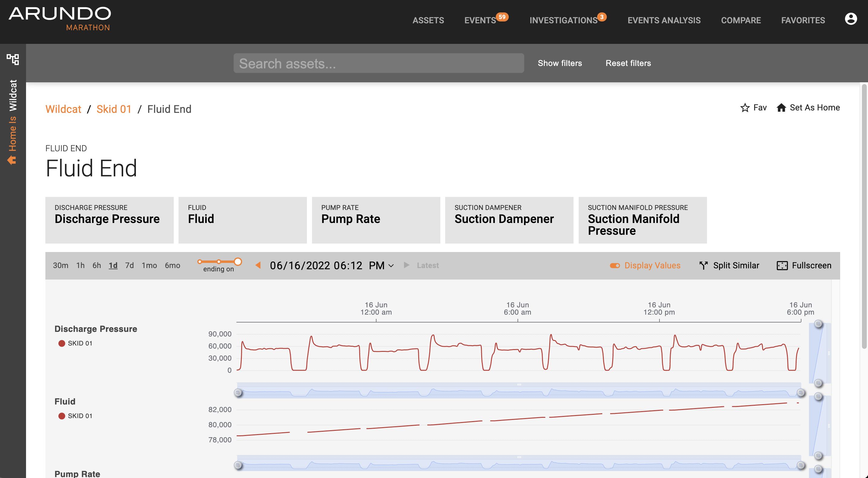The image size is (868, 478).
Task: Open the Fullscreen chart view icon
Action: pyautogui.click(x=782, y=265)
